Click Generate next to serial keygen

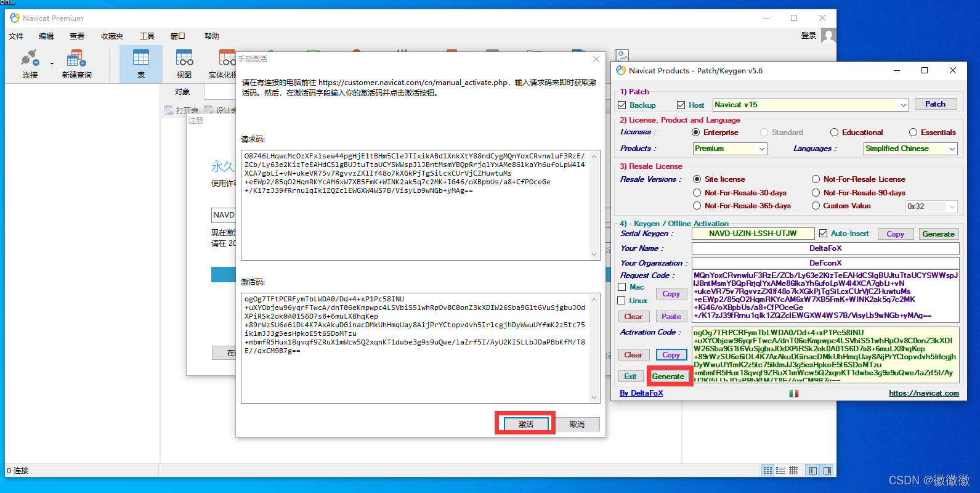[938, 234]
